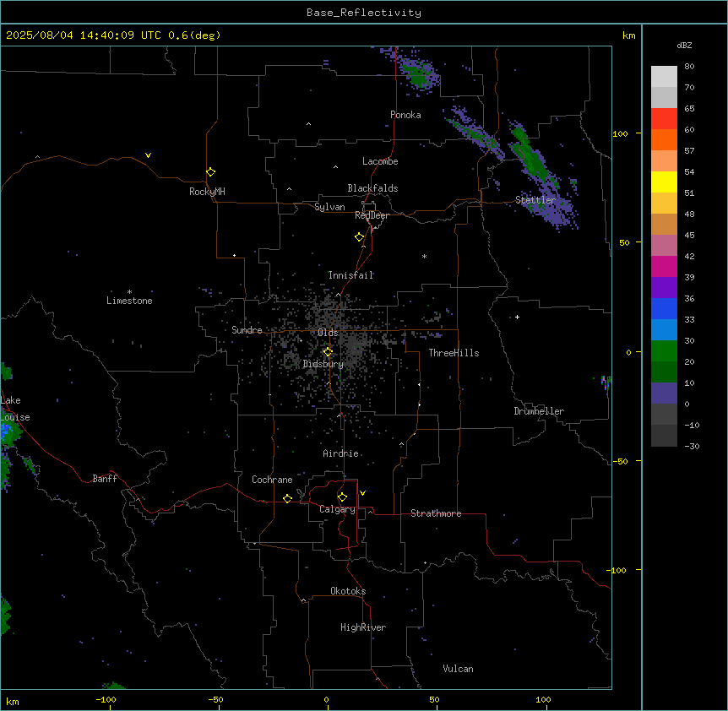The height and width of the screenshot is (711, 728).
Task: Click the Ponoka city label
Action: [405, 115]
